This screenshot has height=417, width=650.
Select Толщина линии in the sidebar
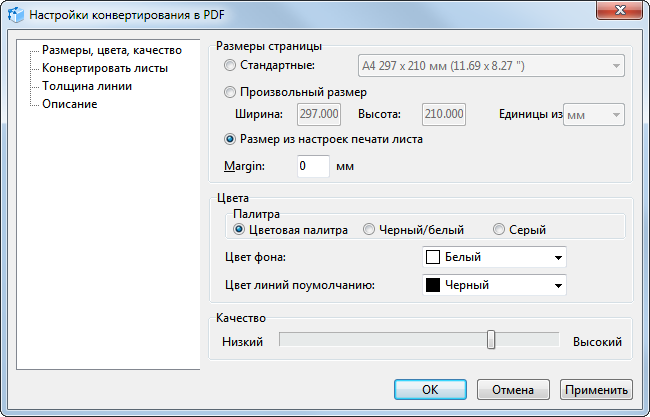(87, 86)
